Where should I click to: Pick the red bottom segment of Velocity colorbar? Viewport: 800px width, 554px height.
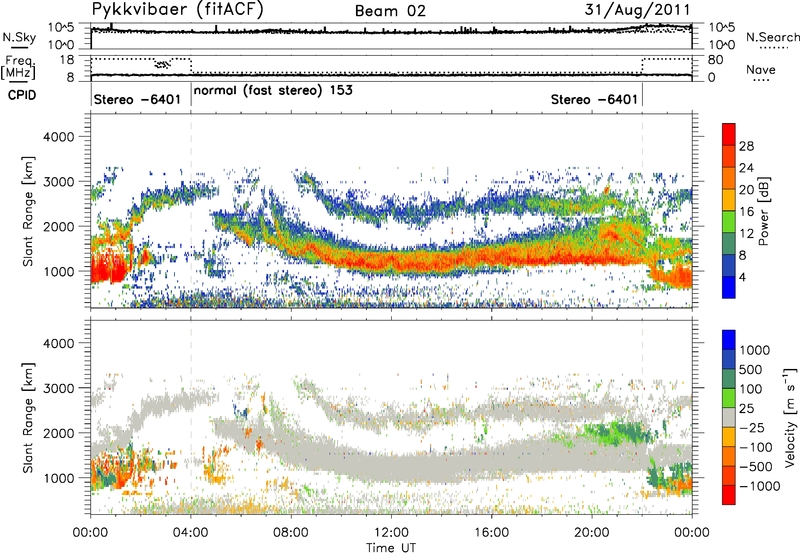coord(729,495)
